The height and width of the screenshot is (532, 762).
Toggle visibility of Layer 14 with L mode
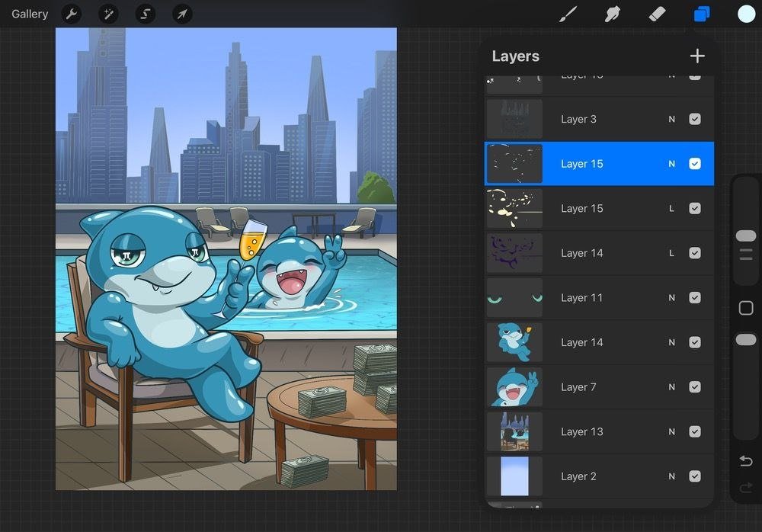[x=695, y=253]
